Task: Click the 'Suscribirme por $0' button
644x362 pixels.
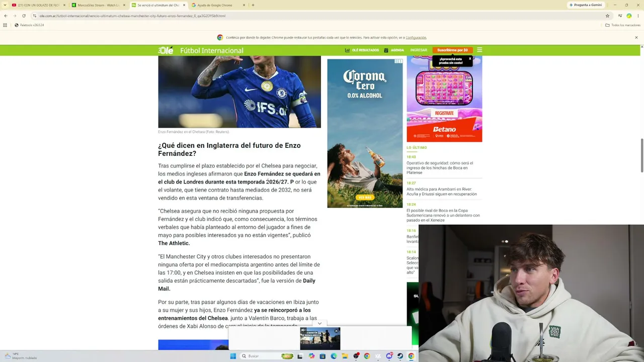Action: 452,50
